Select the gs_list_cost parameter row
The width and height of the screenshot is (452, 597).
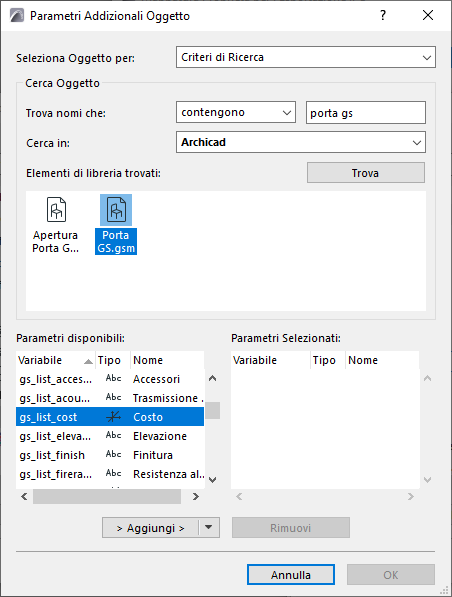110,417
